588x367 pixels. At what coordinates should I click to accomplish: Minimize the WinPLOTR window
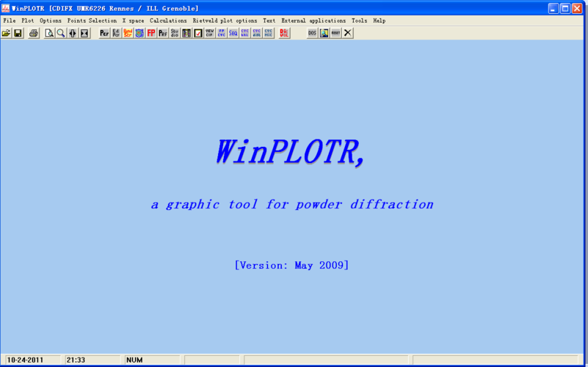tap(553, 8)
